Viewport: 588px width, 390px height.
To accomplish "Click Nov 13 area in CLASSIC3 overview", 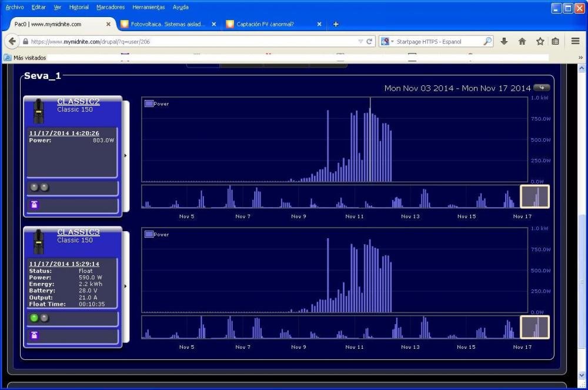I will (x=410, y=328).
